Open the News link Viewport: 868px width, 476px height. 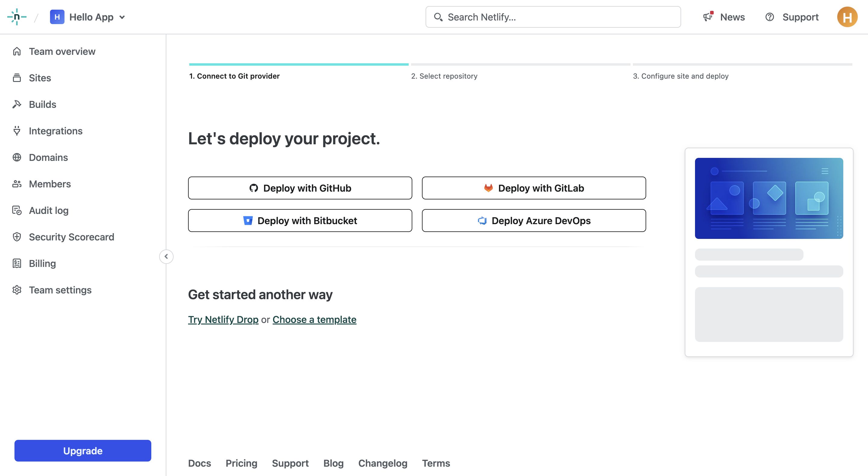(732, 17)
